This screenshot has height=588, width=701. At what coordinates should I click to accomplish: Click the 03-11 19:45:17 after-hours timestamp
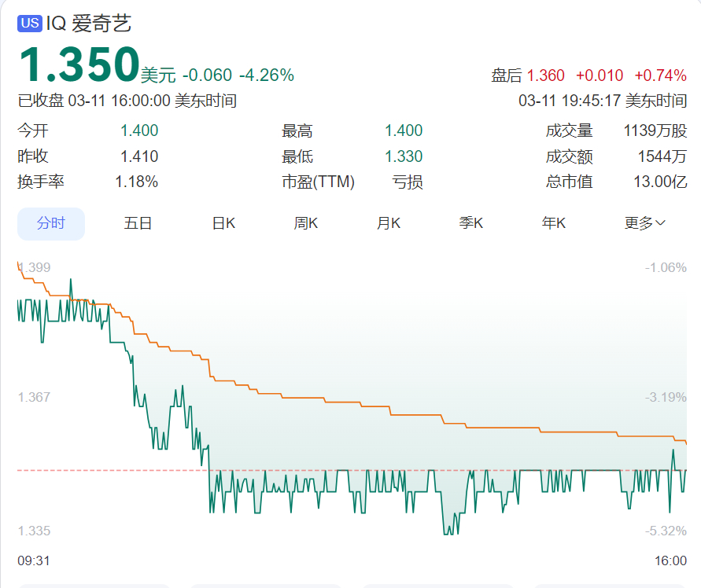coord(603,101)
